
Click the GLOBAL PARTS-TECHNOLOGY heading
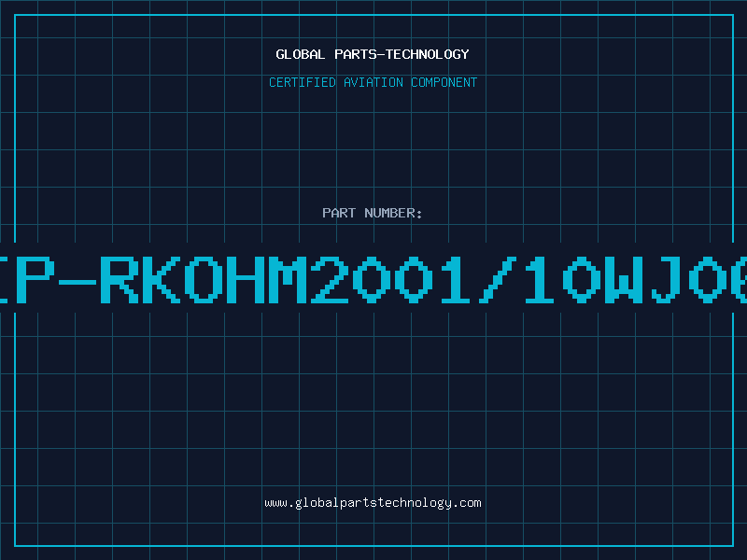[x=373, y=54]
